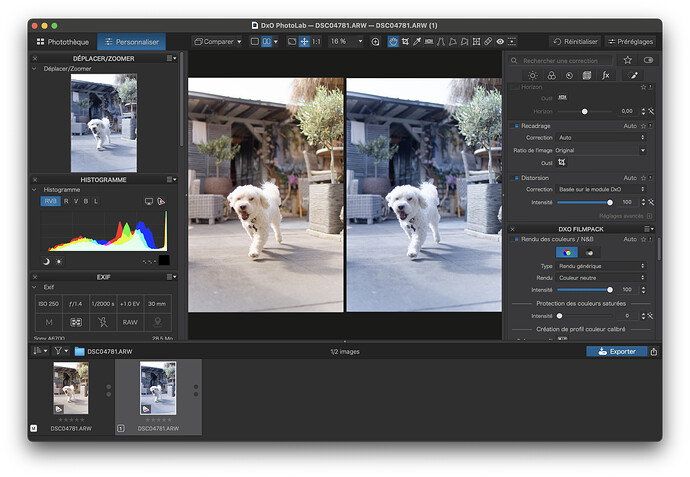The width and height of the screenshot is (690, 477).
Task: Toggle destination gamut warning triangle icon
Action: click(x=161, y=202)
